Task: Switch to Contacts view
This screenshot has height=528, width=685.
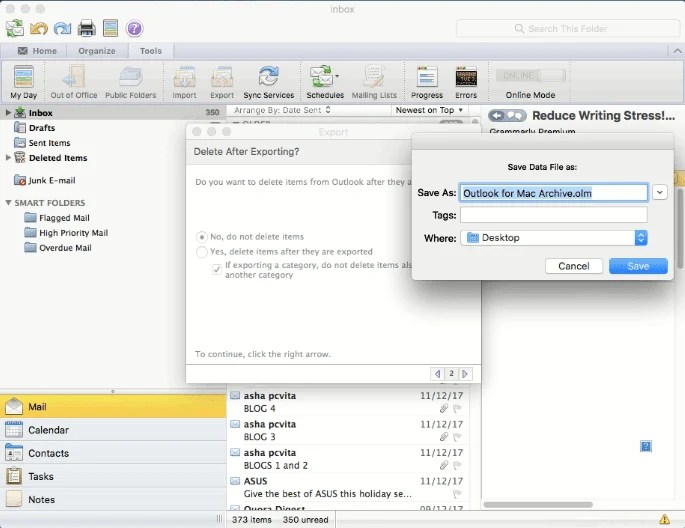Action: tap(113, 453)
